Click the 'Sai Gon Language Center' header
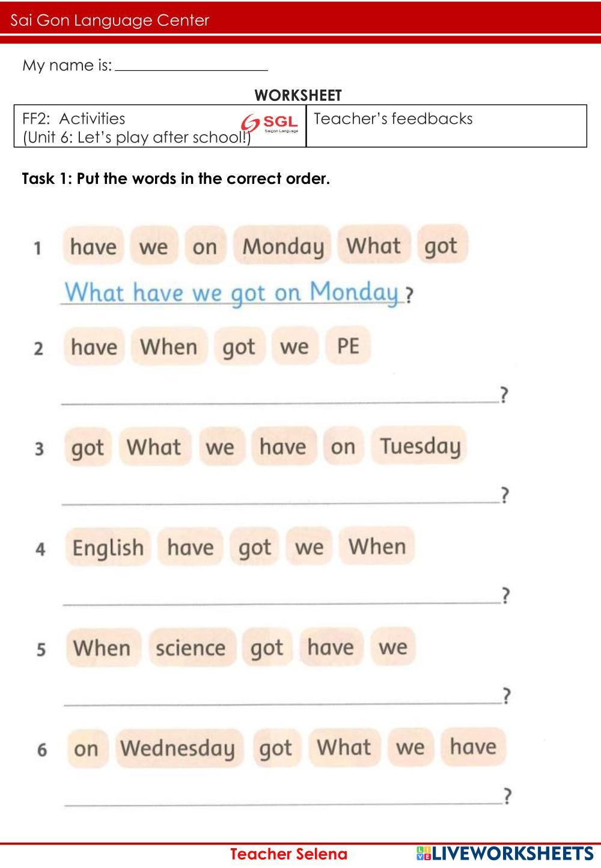 110,20
